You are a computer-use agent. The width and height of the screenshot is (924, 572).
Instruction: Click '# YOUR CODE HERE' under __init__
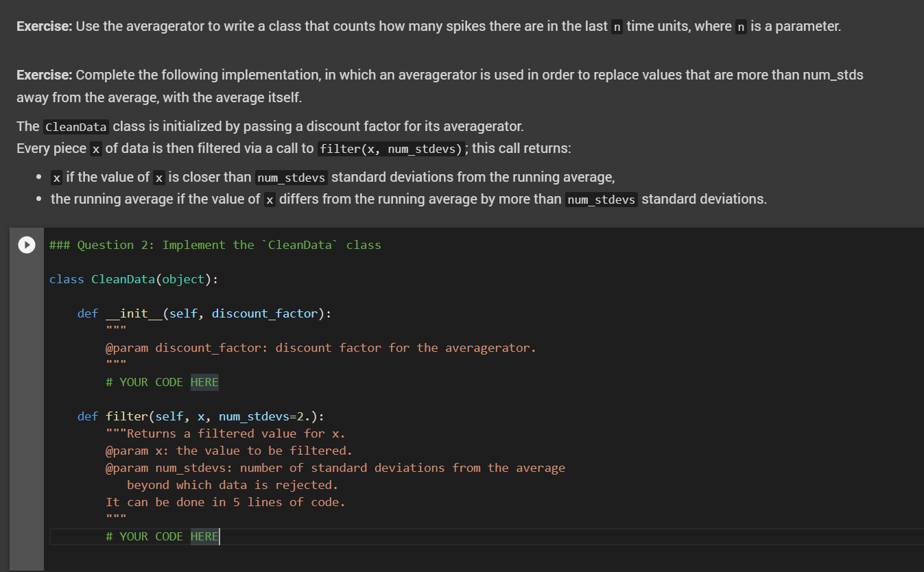click(162, 382)
